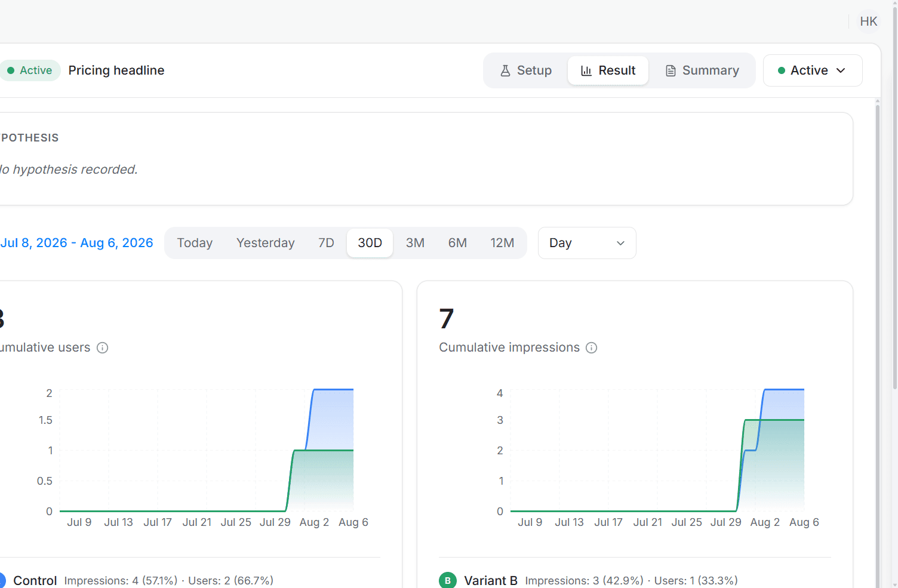Click info icon next to Cumulative impressions
The height and width of the screenshot is (588, 898).
[591, 348]
